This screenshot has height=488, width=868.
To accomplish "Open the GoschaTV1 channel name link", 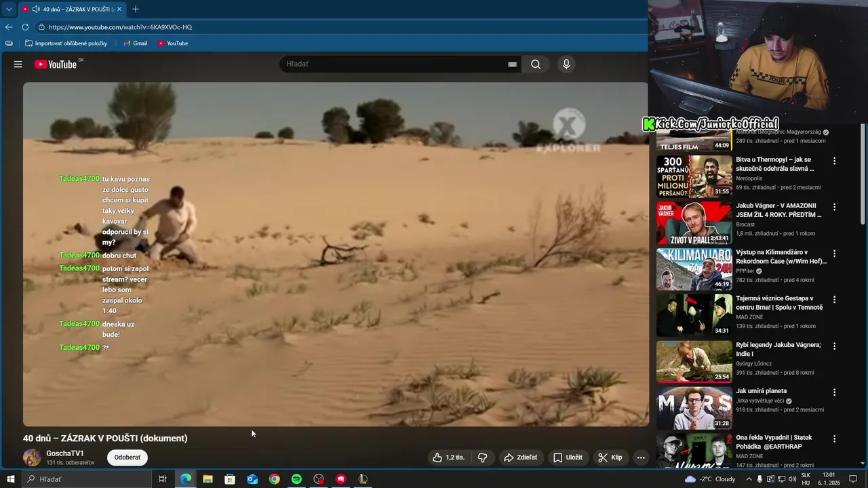I will point(65,453).
